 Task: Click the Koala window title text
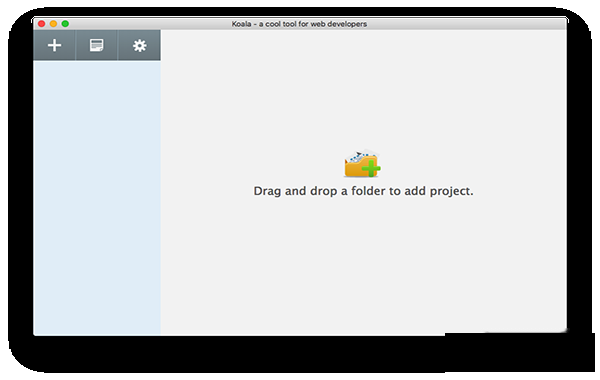tap(299, 24)
